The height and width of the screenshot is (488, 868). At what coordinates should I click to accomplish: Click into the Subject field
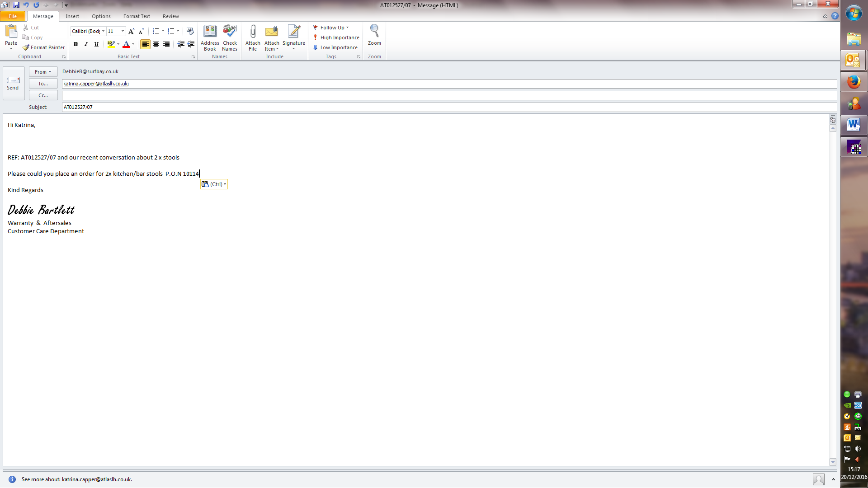(x=448, y=107)
